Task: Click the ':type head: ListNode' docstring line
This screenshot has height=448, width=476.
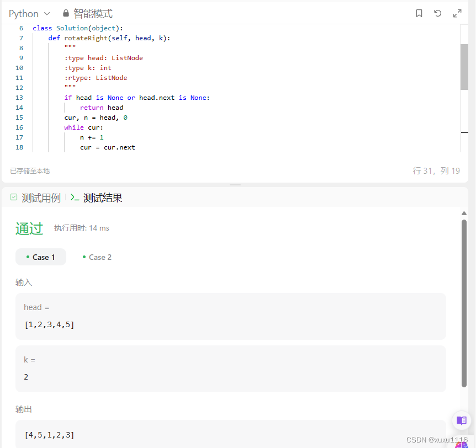Action: pos(103,58)
